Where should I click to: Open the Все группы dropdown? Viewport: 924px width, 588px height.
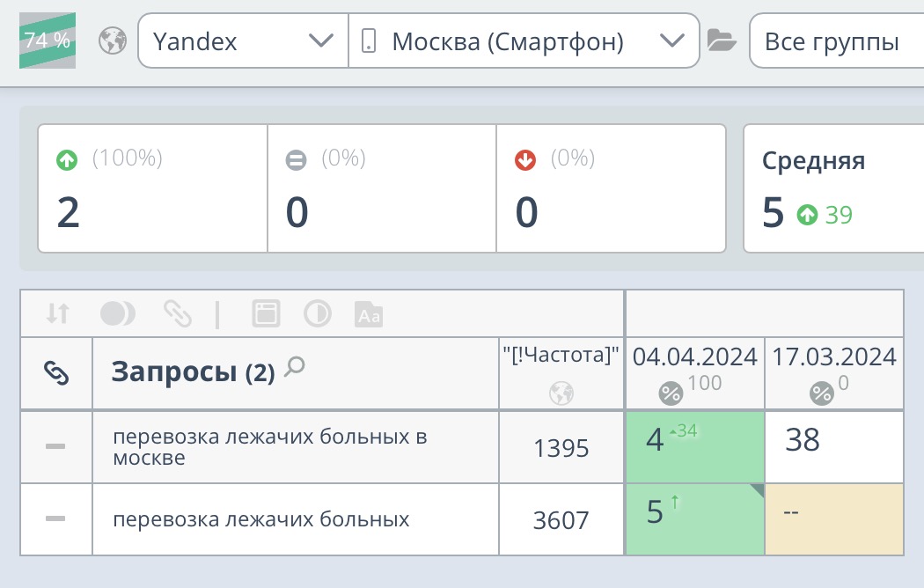(x=836, y=40)
